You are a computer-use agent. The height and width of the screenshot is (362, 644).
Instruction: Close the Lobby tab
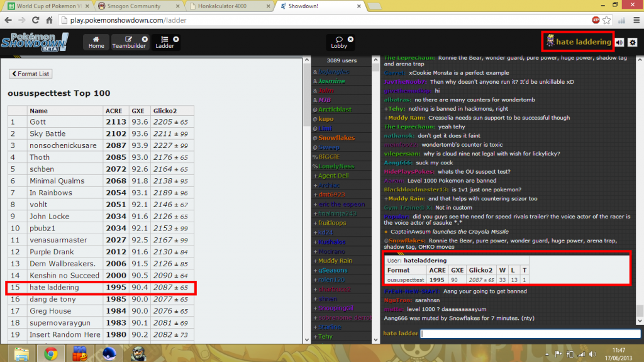(x=351, y=39)
